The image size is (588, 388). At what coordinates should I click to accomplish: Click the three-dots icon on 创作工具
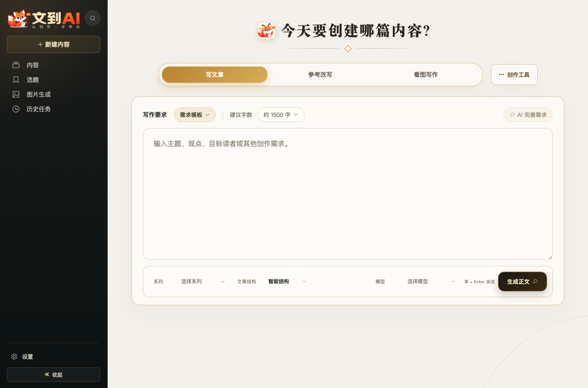[501, 75]
